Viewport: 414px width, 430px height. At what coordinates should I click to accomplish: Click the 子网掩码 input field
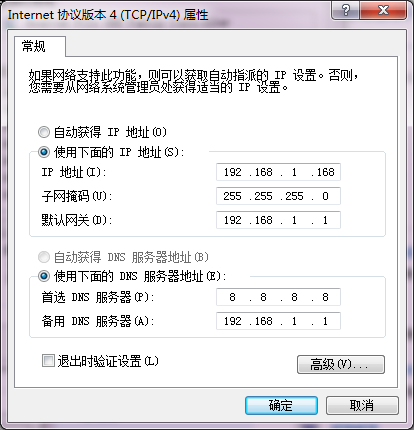(278, 196)
